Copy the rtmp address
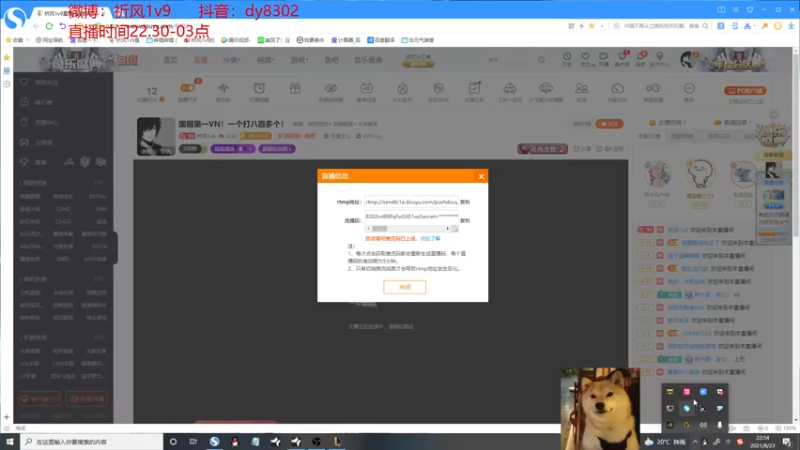Image resolution: width=800 pixels, height=450 pixels. pyautogui.click(x=465, y=202)
